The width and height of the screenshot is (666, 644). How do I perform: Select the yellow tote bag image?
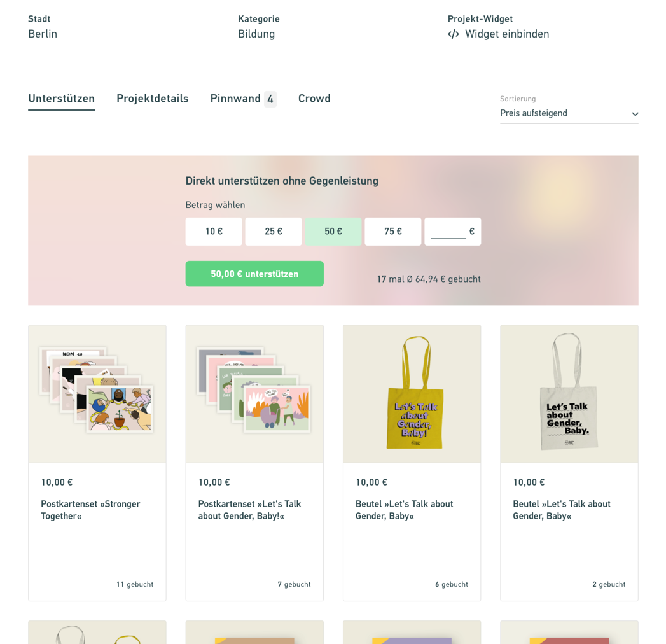coord(412,394)
